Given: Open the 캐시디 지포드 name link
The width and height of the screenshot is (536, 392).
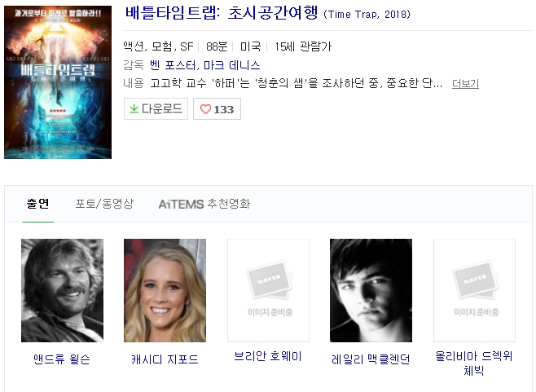Looking at the screenshot, I should (165, 359).
